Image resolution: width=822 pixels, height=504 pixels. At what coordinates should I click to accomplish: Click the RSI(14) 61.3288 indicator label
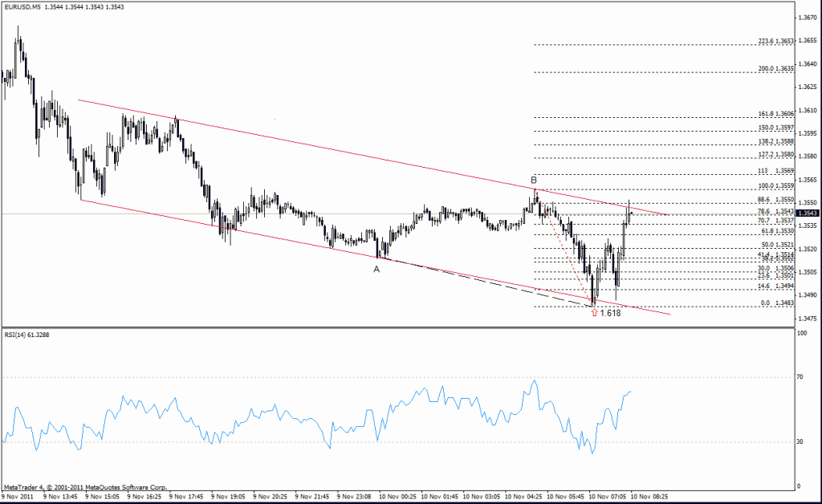(x=26, y=335)
